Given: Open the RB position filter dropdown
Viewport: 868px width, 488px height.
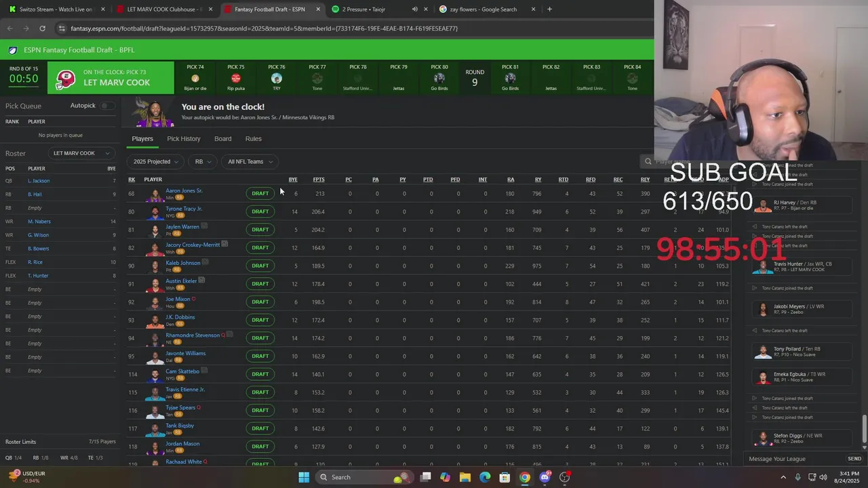Looking at the screenshot, I should coord(203,161).
